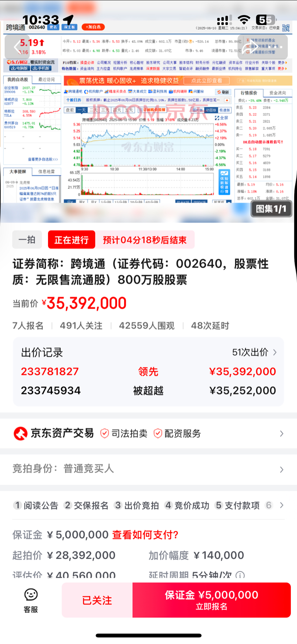Tap step 4 竞价成功
Image resolution: width=297 pixels, height=644 pixels.
pos(187,505)
